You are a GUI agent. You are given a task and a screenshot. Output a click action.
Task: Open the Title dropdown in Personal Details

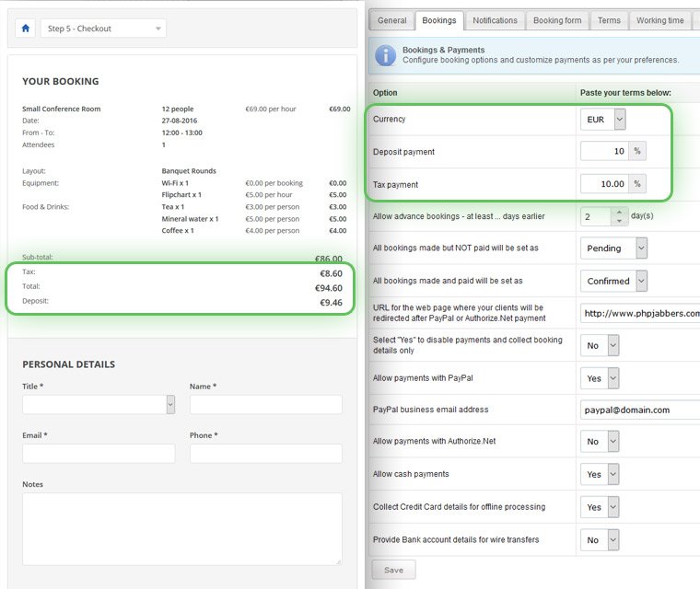click(99, 404)
